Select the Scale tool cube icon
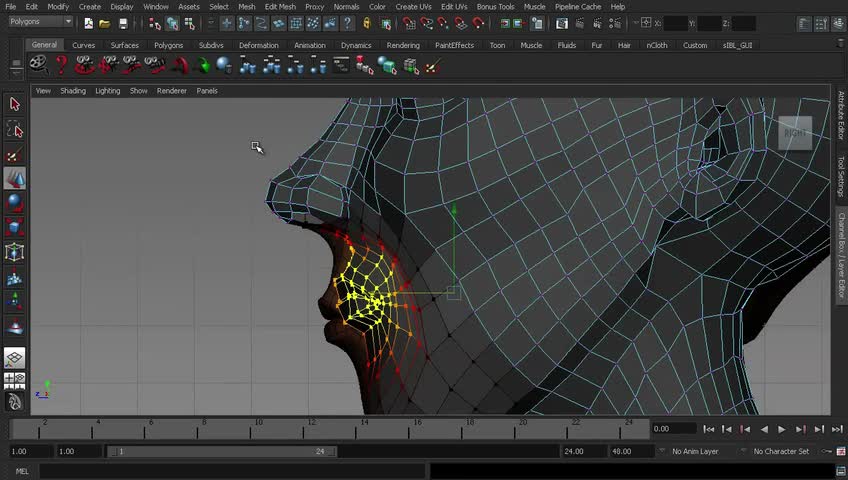The width and height of the screenshot is (848, 480). click(x=14, y=228)
